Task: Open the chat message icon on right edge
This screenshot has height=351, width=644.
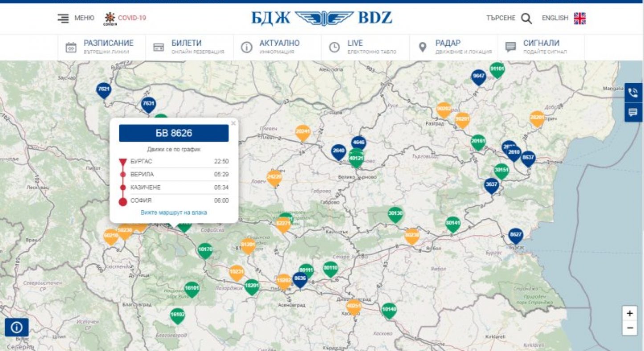Action: (x=633, y=112)
